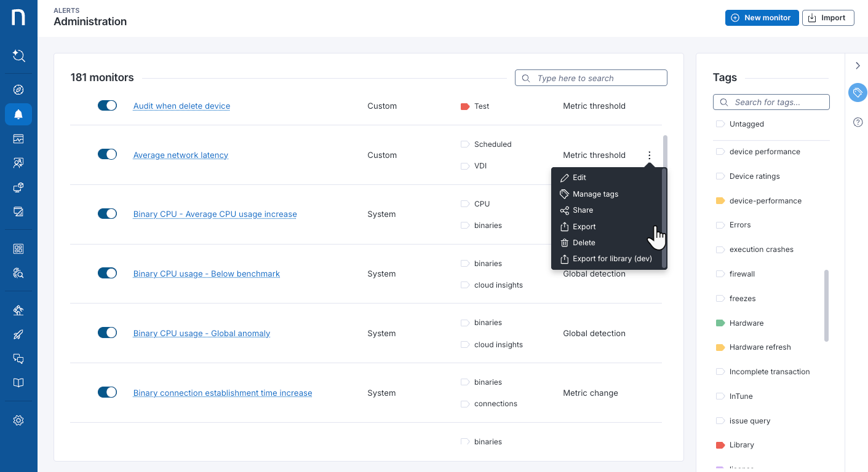Open the three-dot actions menu on a monitor row
868x472 pixels.
(649, 155)
